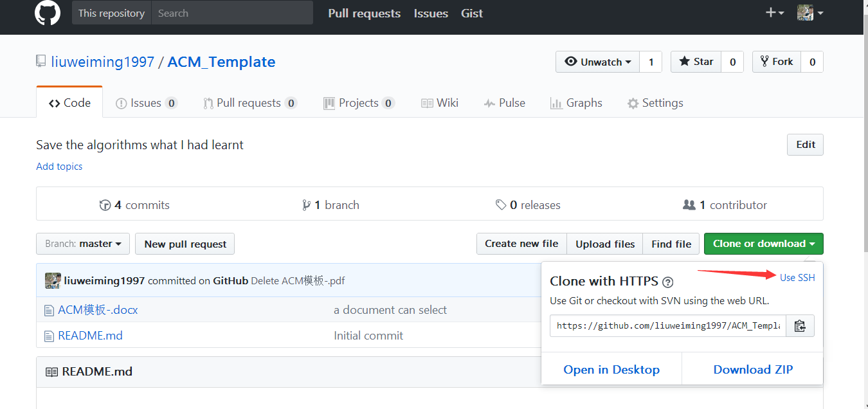The width and height of the screenshot is (868, 409).
Task: Select the HTTPS clone URL field
Action: 667,325
